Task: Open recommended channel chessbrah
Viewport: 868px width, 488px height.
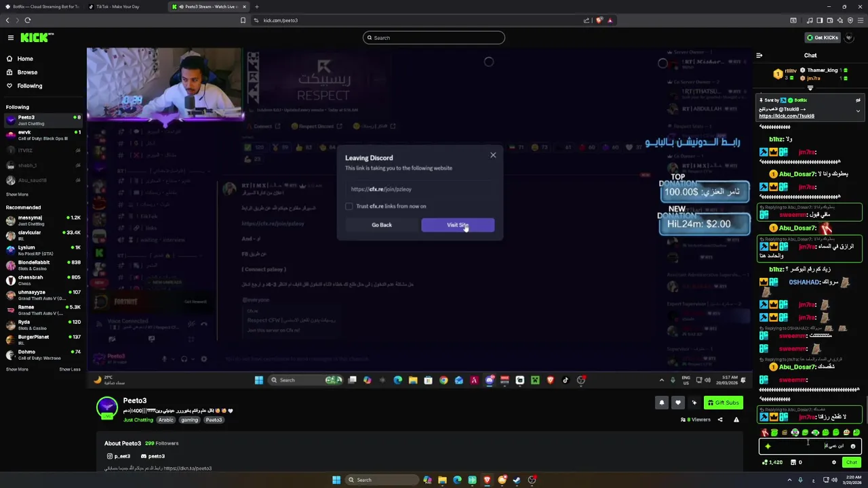Action: 43,280
